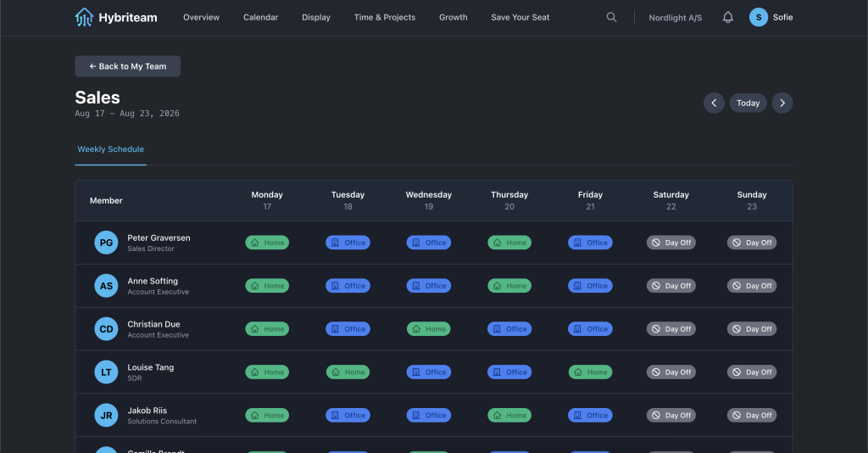Viewport: 868px width, 453px height.
Task: Click the Member column header
Action: (106, 200)
